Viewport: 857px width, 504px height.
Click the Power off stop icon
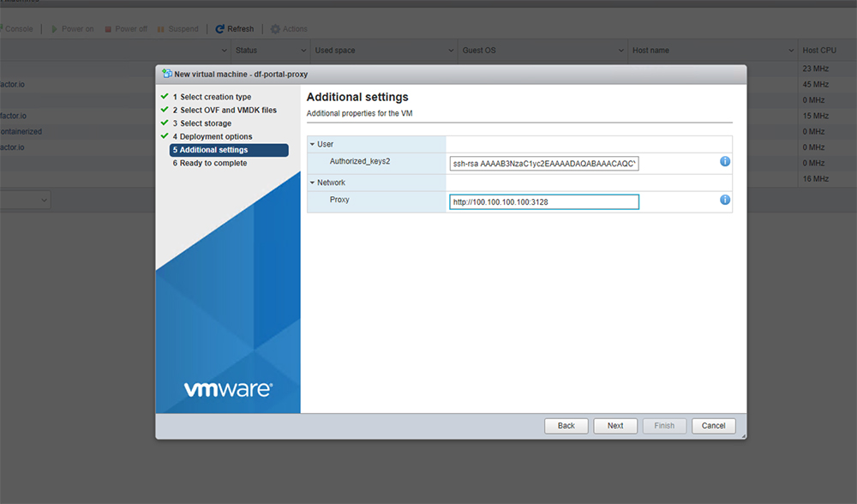pyautogui.click(x=108, y=29)
